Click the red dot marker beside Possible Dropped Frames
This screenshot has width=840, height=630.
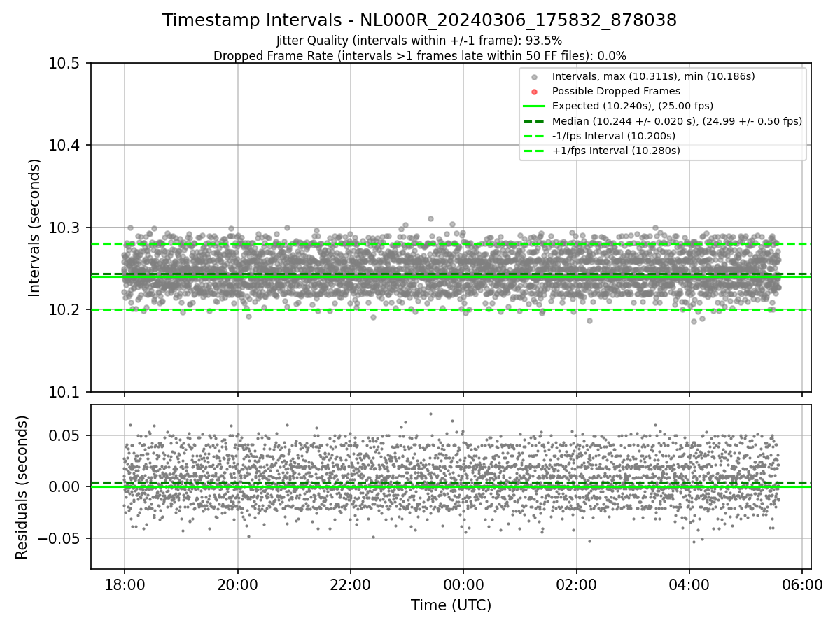pyautogui.click(x=534, y=92)
